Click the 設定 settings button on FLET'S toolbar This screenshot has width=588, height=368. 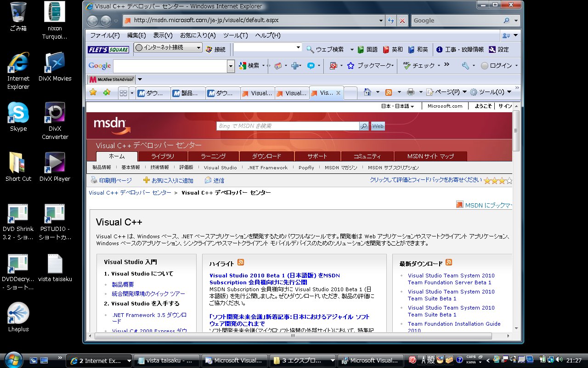point(499,49)
